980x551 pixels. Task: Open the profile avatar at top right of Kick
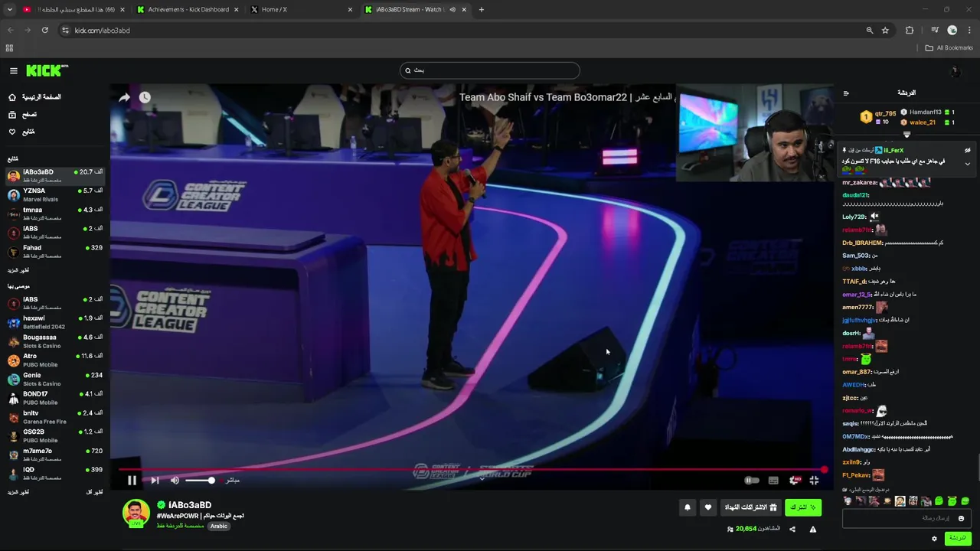[954, 71]
